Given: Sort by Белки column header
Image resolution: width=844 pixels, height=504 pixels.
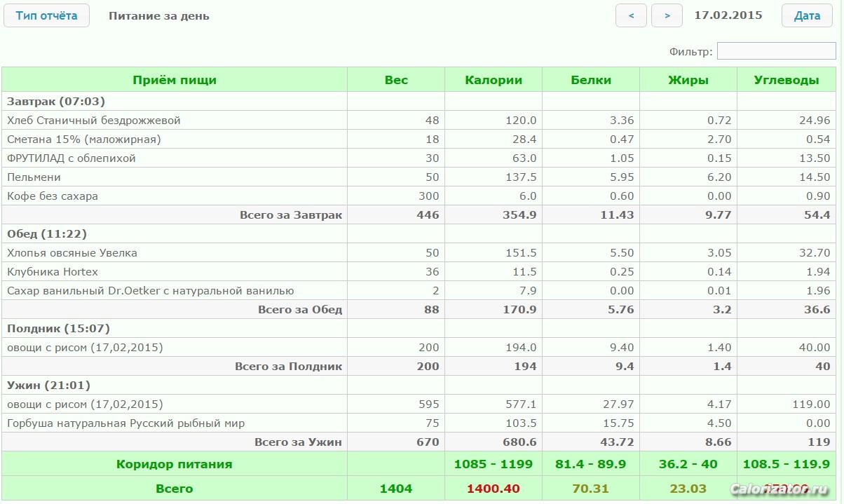Looking at the screenshot, I should (x=591, y=80).
